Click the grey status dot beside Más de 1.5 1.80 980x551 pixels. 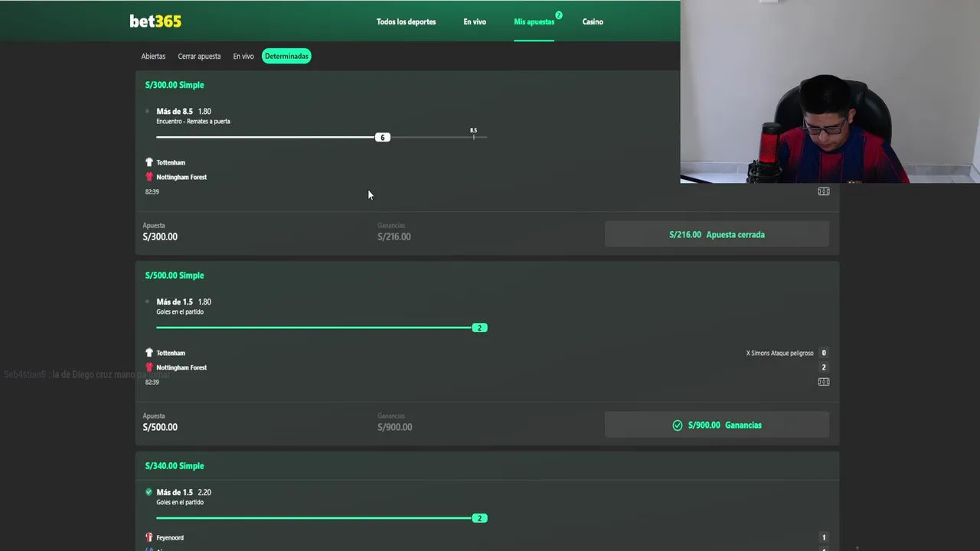(148, 302)
